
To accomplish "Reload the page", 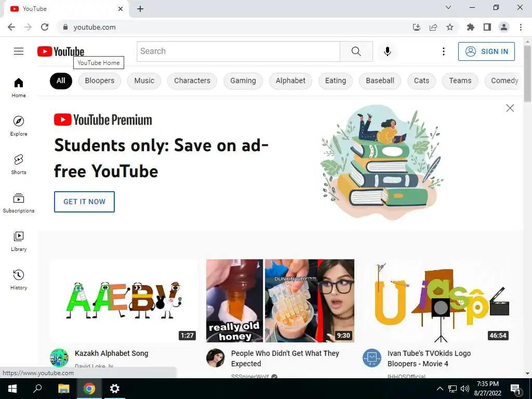I will pos(45,27).
